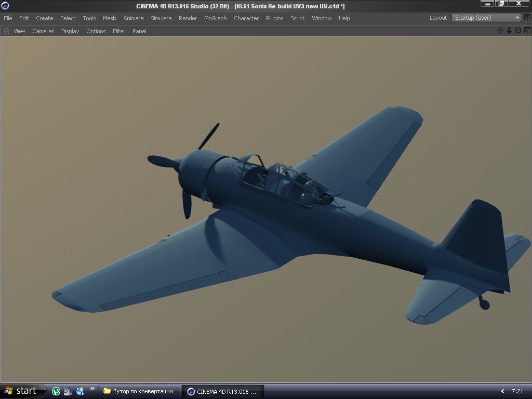This screenshot has width=532, height=399.
Task: Click the fullscreen layout icon beside Layout dropdown
Action: pyautogui.click(x=527, y=18)
